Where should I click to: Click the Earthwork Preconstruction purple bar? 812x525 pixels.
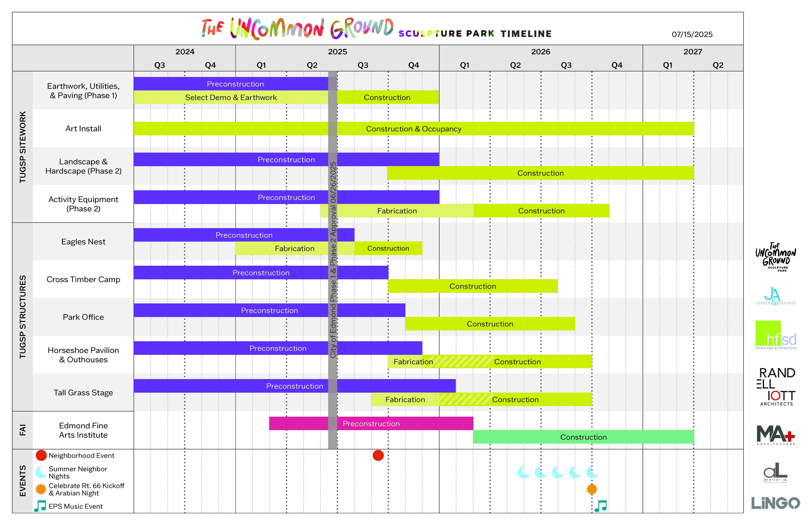point(235,84)
